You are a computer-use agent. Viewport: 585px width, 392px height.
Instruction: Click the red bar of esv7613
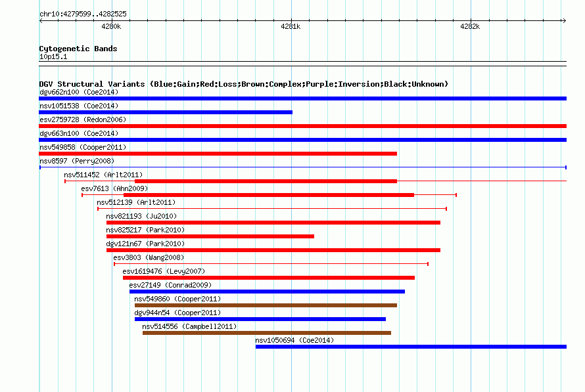[269, 195]
